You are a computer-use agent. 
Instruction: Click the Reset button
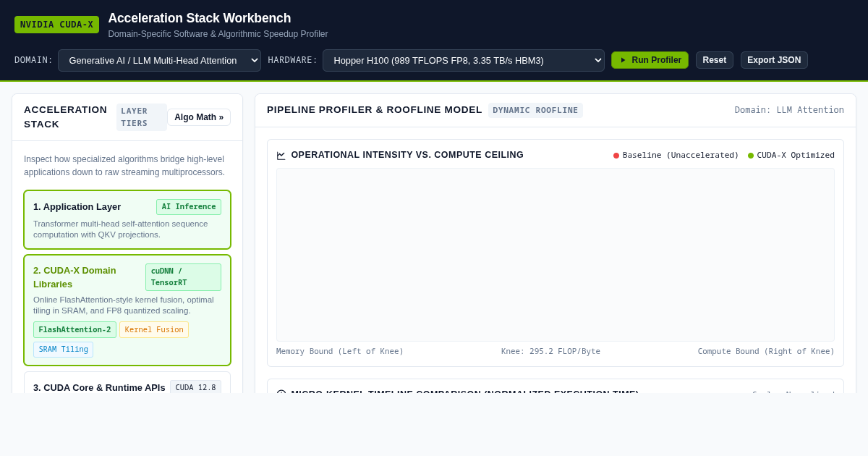(715, 60)
